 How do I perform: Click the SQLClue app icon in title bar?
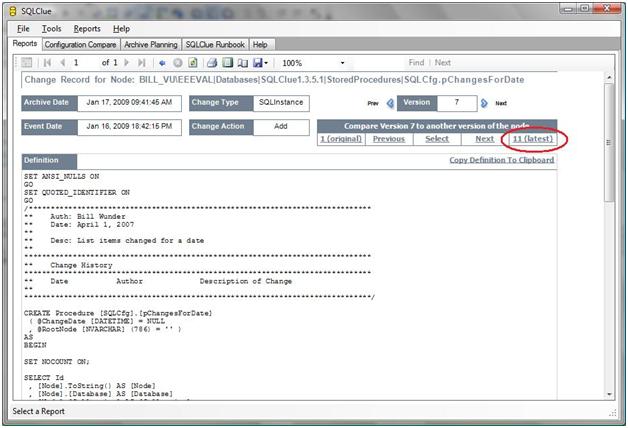pyautogui.click(x=13, y=11)
